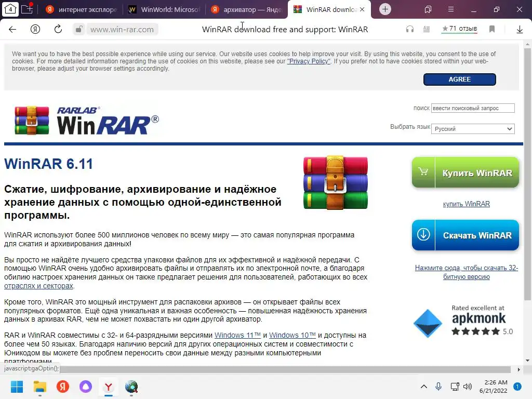This screenshot has height=399, width=532.
Task: Click the green Купить WinRAR button
Action: 465,172
